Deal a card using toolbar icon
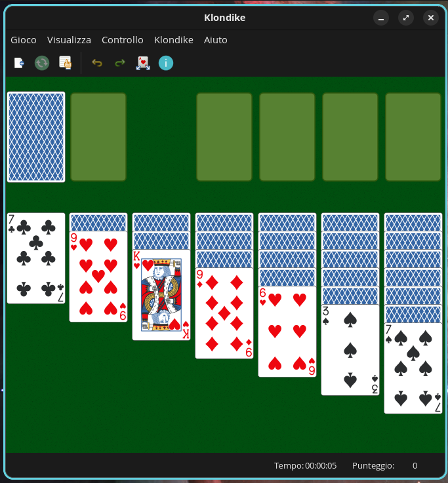The width and height of the screenshot is (448, 483). pos(143,63)
